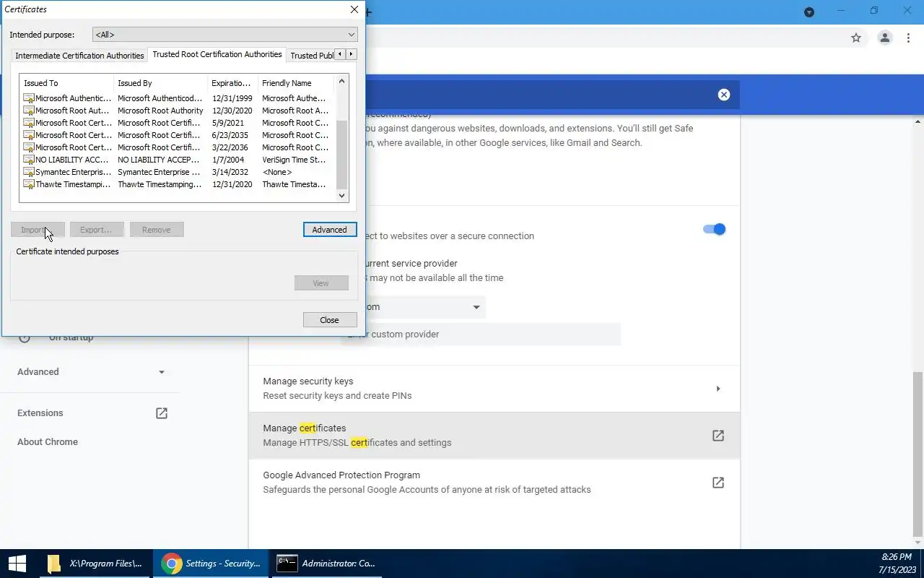Open the Chrome profile avatar icon

[884, 38]
